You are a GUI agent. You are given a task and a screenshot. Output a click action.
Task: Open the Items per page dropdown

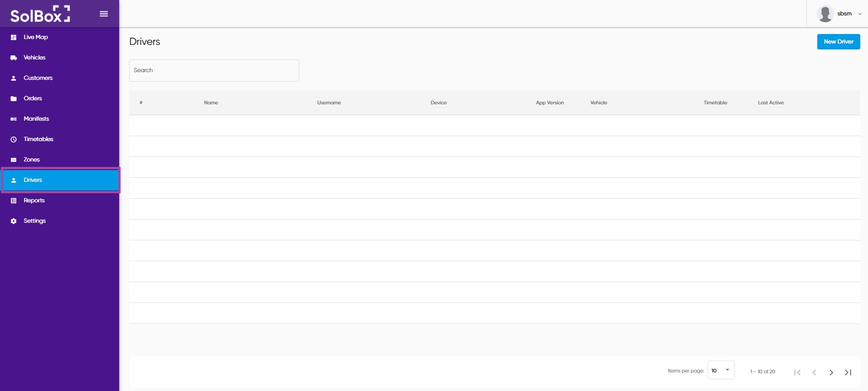721,371
